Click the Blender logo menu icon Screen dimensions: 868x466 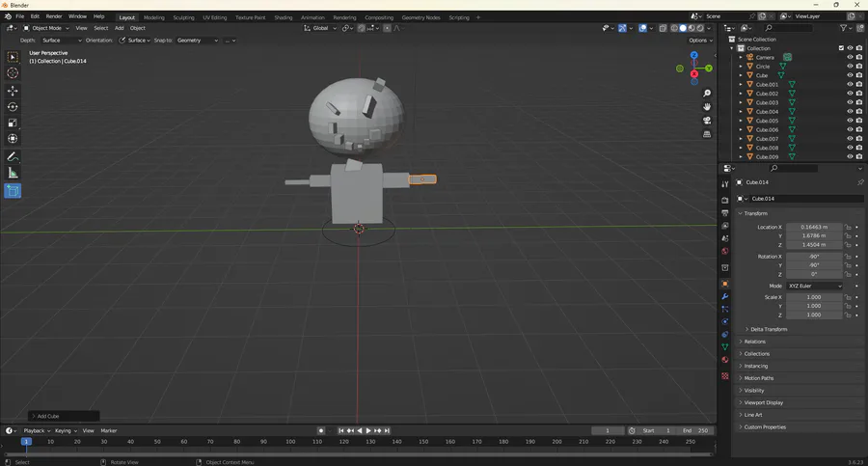(x=8, y=16)
